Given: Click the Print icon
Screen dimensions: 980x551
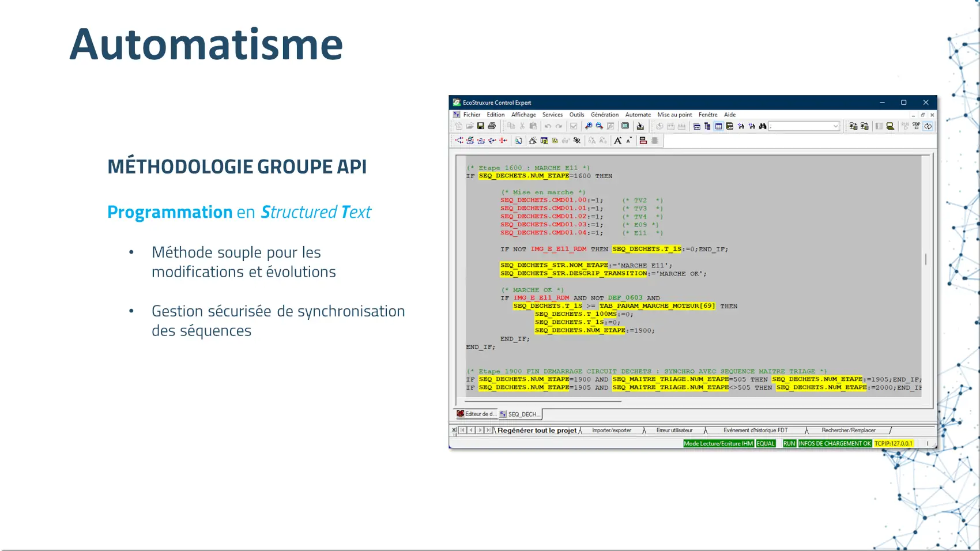Looking at the screenshot, I should pos(492,126).
